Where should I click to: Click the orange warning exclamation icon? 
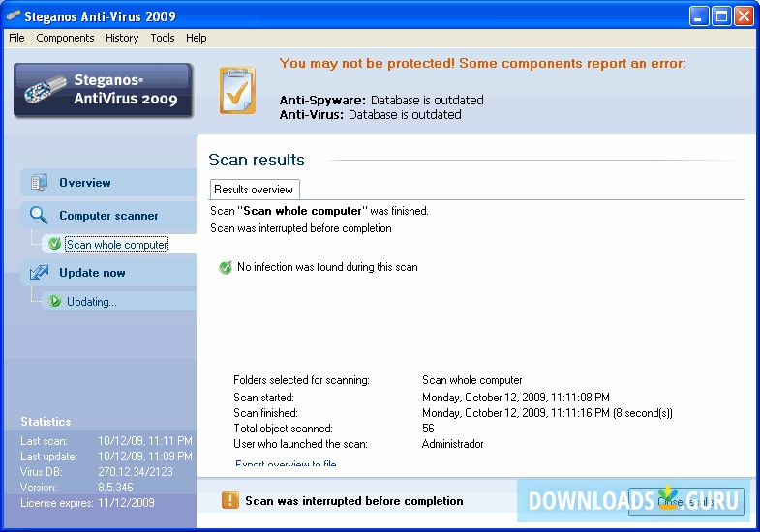(230, 500)
